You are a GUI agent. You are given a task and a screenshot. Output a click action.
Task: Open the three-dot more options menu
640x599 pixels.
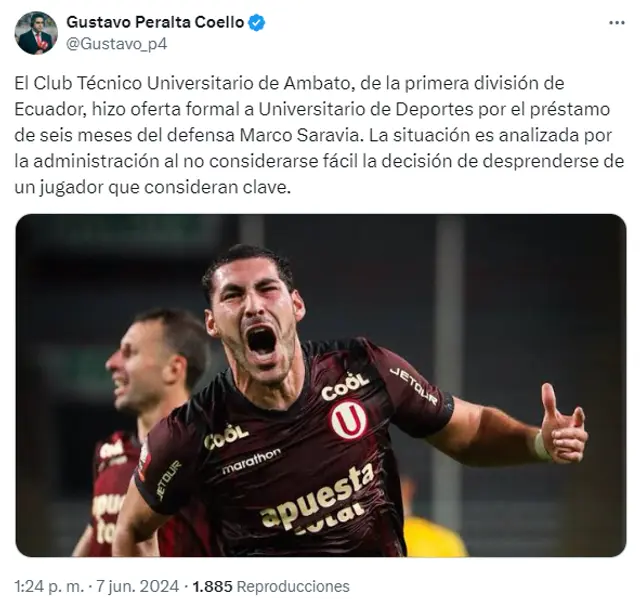(616, 23)
